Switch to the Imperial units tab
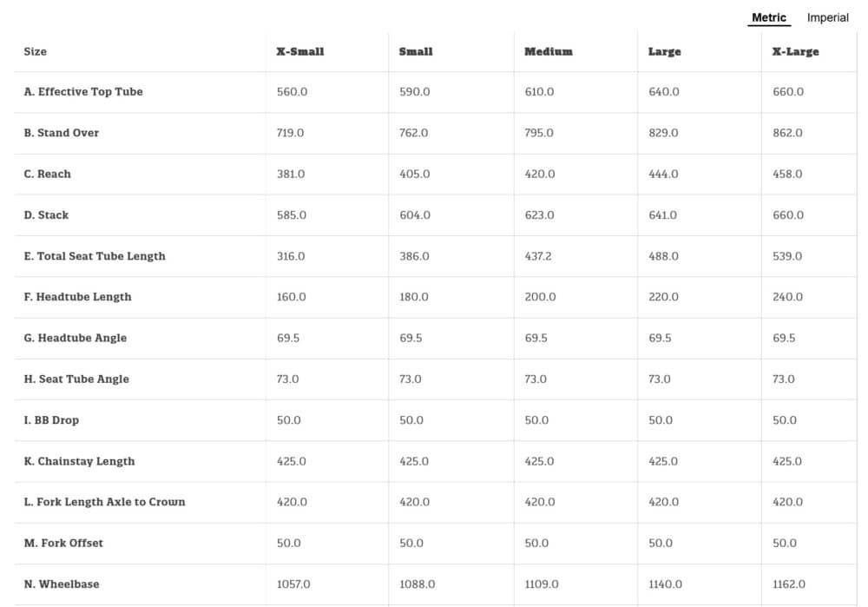The width and height of the screenshot is (868, 607). pos(827,17)
